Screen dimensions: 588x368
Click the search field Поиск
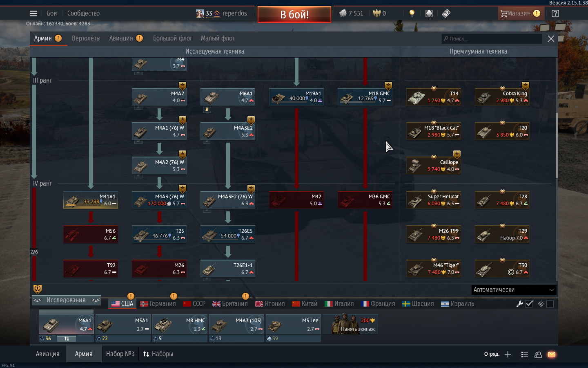pos(492,39)
